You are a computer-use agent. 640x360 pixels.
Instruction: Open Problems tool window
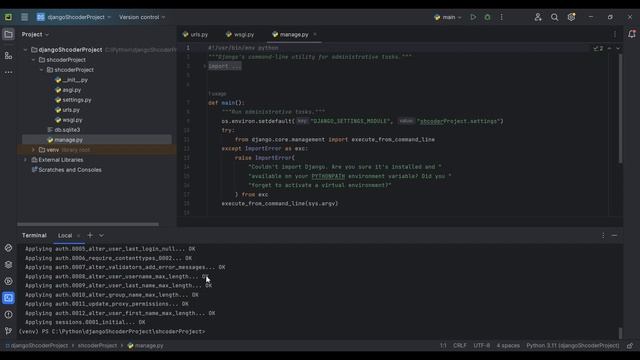tap(8, 315)
